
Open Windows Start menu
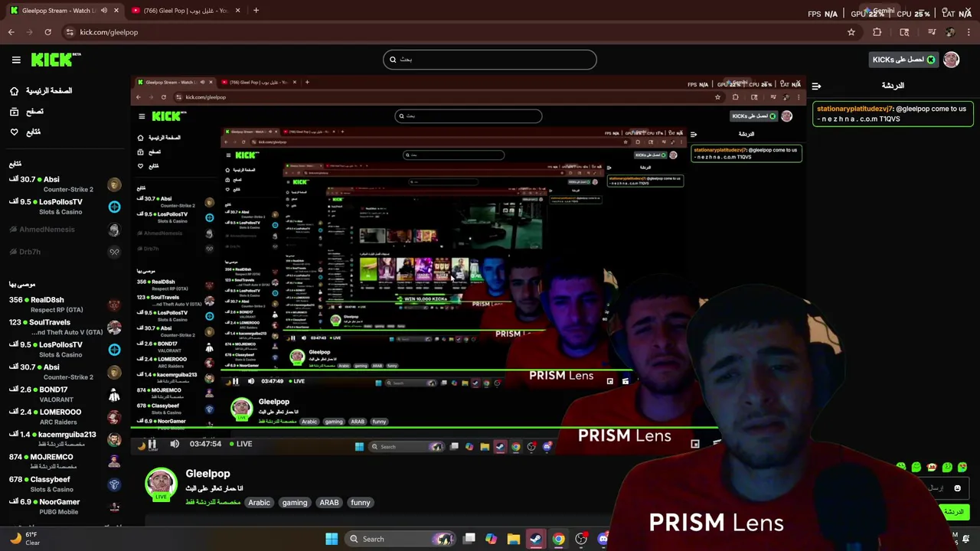[332, 539]
